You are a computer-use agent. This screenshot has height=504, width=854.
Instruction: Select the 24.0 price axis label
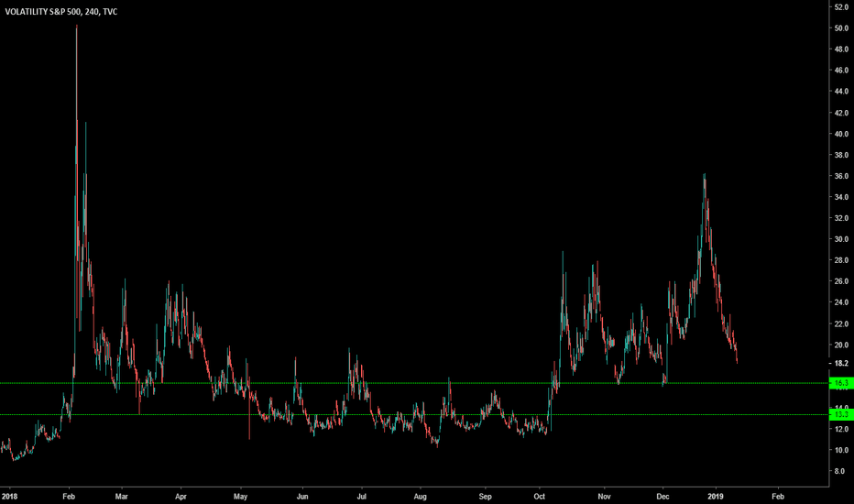pos(841,302)
